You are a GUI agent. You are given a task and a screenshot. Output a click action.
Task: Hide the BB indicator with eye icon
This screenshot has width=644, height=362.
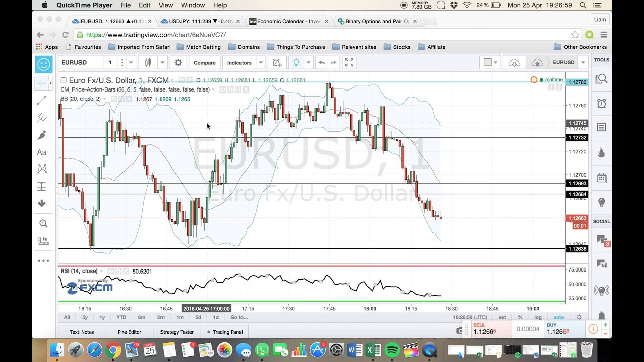[114, 99]
